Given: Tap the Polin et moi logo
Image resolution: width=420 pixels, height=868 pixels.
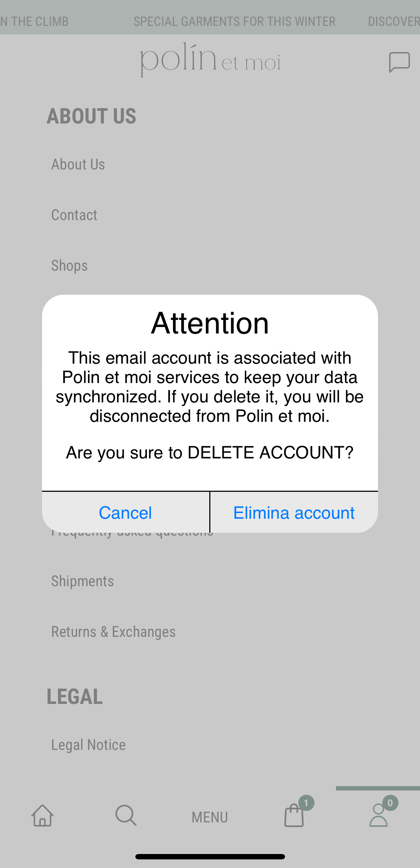Looking at the screenshot, I should click(210, 59).
